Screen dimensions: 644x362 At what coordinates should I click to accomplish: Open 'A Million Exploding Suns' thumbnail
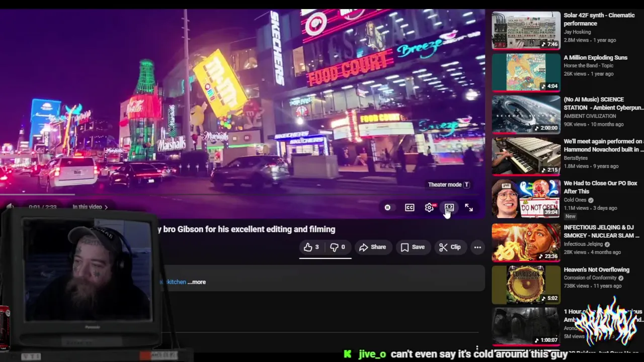526,72
